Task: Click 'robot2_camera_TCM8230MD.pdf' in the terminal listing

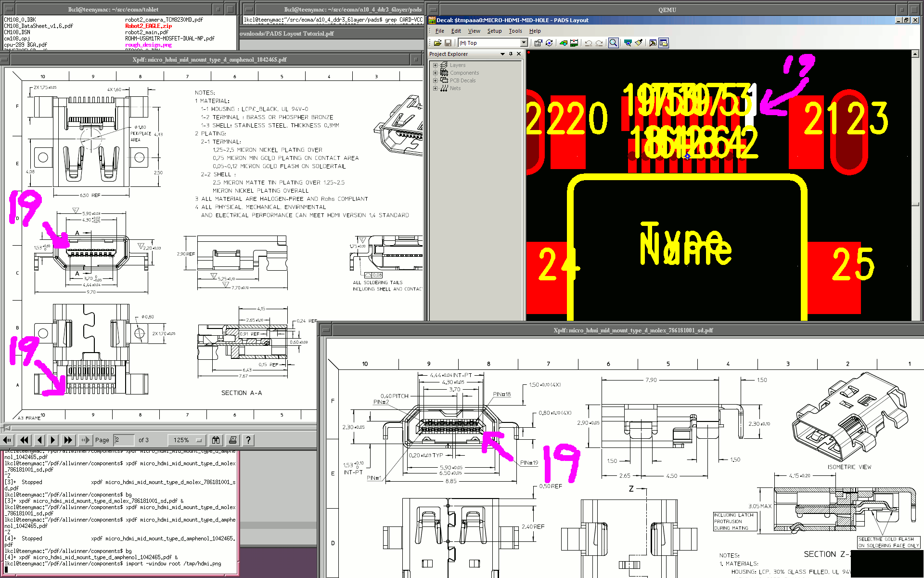Action: [x=164, y=20]
